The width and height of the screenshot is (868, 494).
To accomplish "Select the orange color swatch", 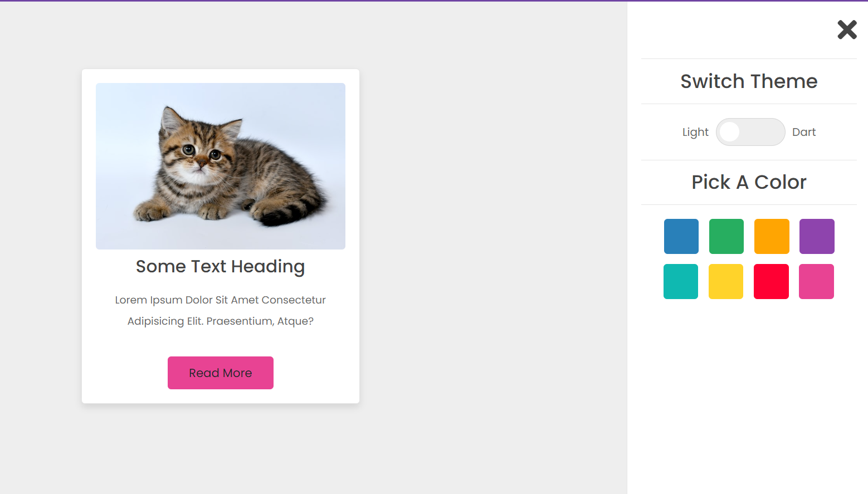I will 772,236.
